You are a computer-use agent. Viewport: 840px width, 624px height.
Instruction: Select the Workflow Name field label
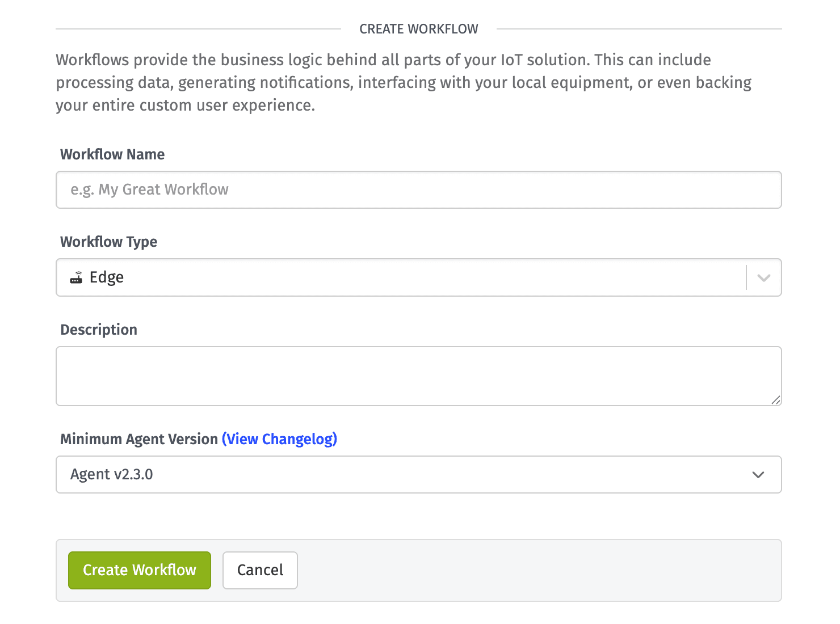112,154
